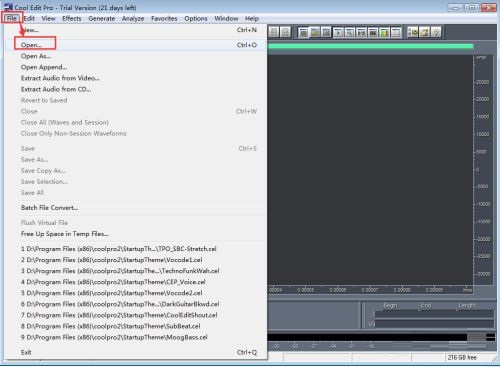This screenshot has height=367, width=500.
Task: Open recent file TechnoFunkWah.cel
Action: point(136,271)
